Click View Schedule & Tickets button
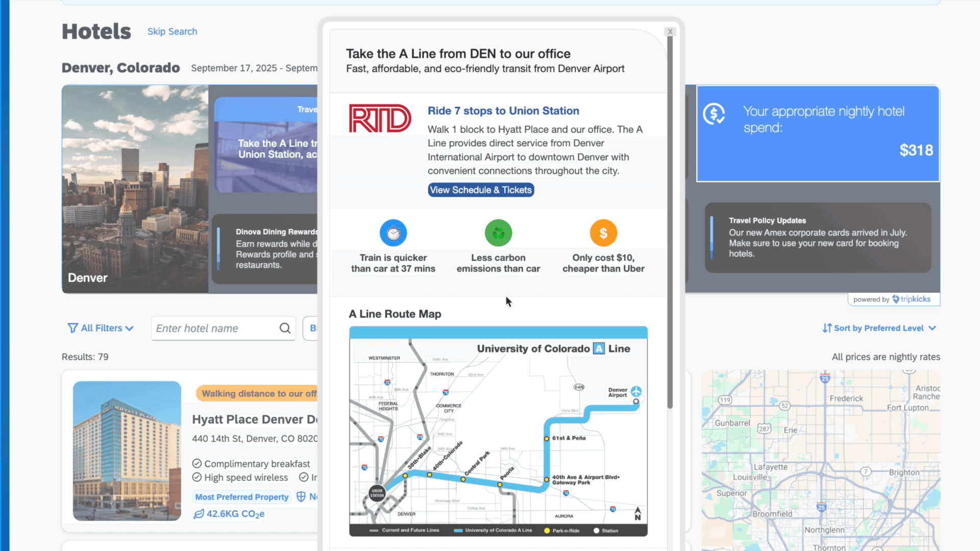 tap(481, 190)
